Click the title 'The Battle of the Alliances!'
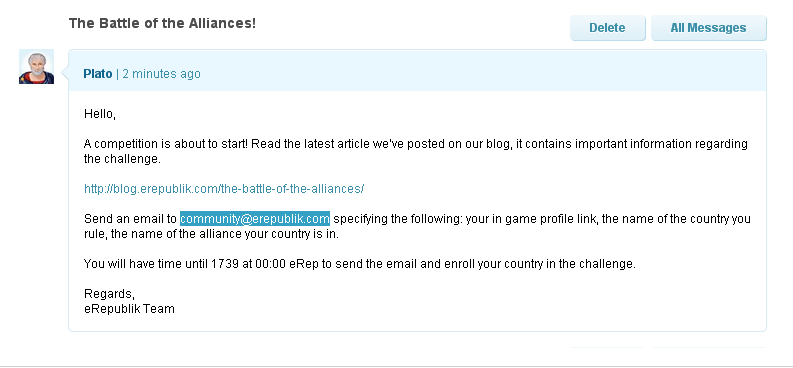Viewport: 793px width, 368px height. click(x=162, y=23)
